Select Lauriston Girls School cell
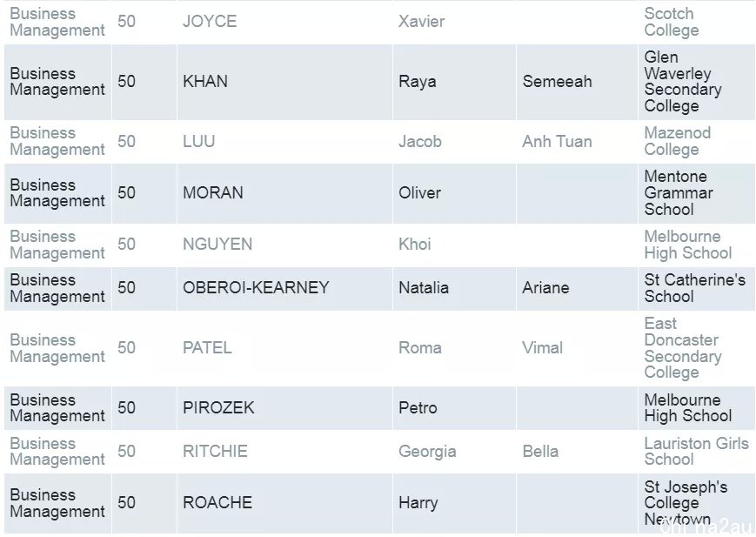 point(696,452)
